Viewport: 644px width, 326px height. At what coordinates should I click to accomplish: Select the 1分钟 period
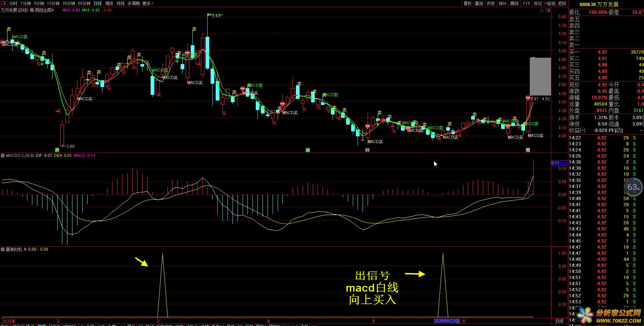coord(26,3)
